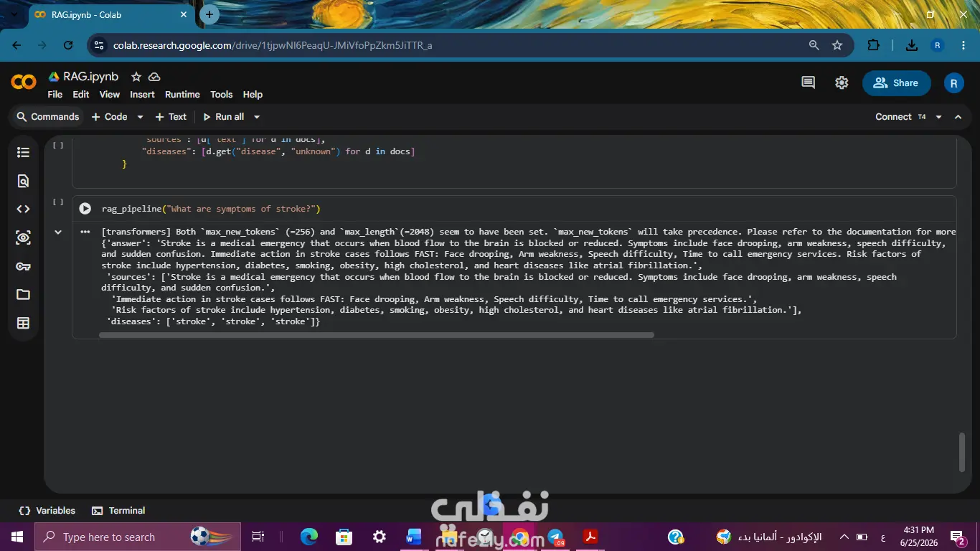Viewport: 980px width, 551px height.
Task: Toggle the Terminal panel
Action: (x=119, y=511)
